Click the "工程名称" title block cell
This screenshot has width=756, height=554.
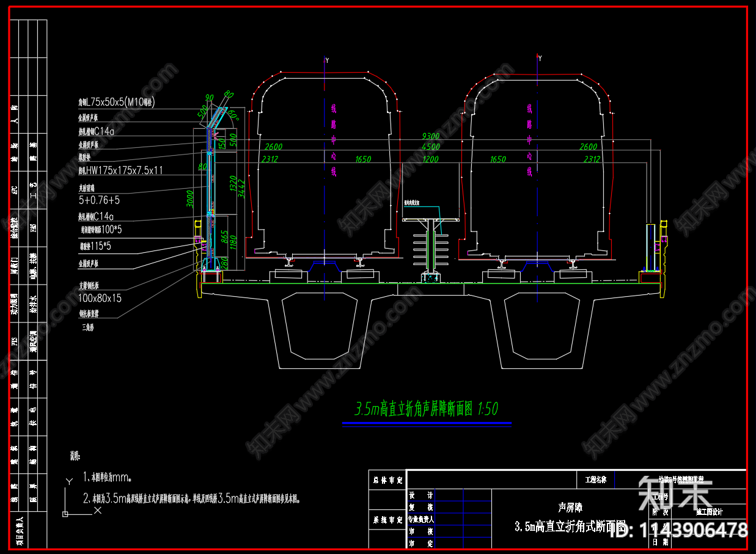tap(596, 479)
